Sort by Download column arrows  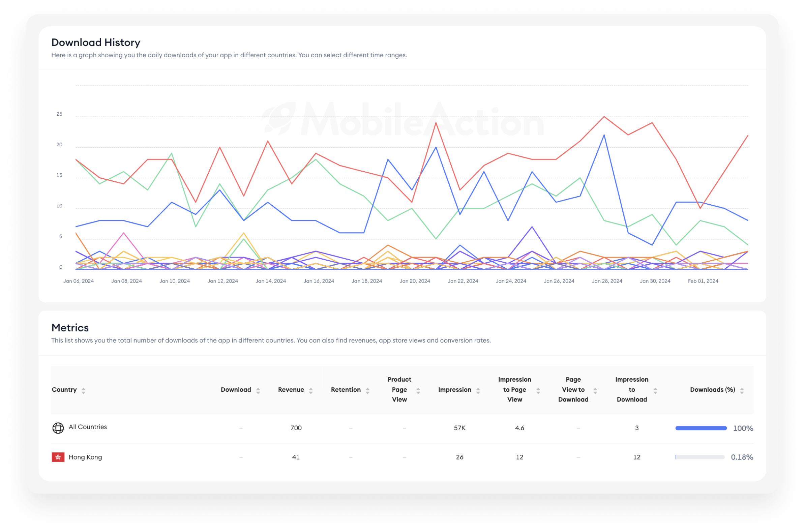tap(258, 391)
